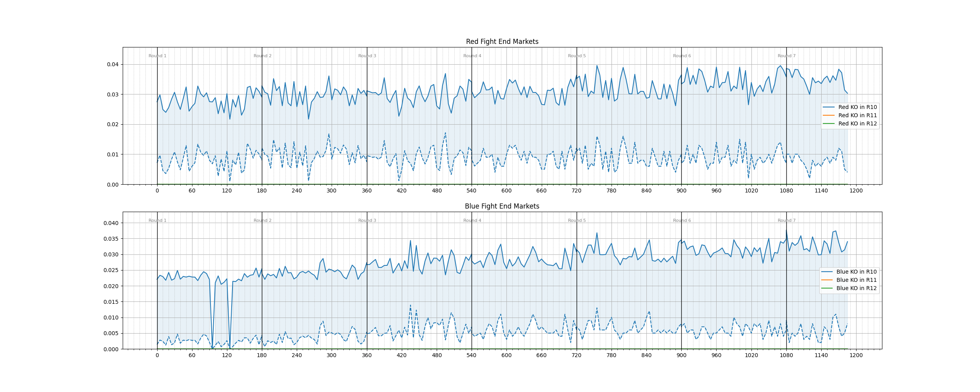Select the Red KO in R10 legend label
The width and height of the screenshot is (980, 392).
[x=857, y=107]
